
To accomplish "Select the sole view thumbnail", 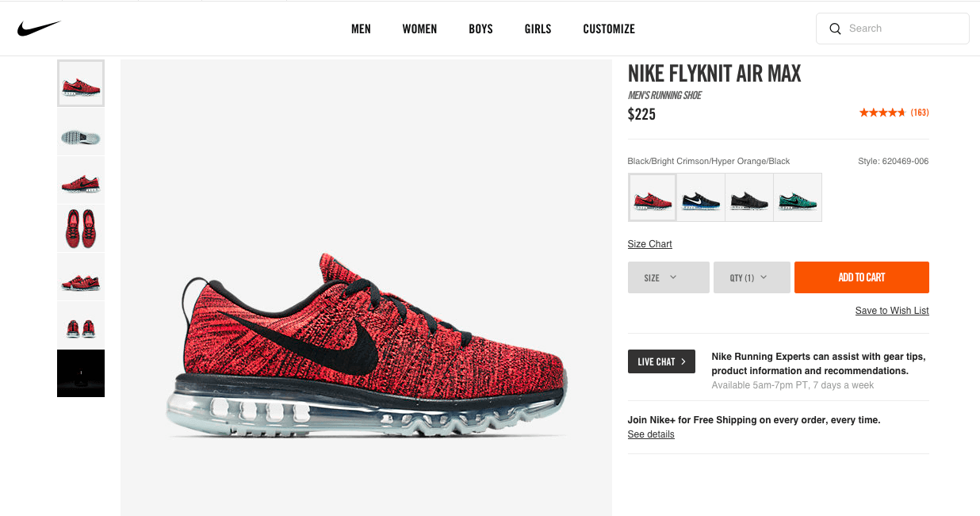I will point(81,132).
